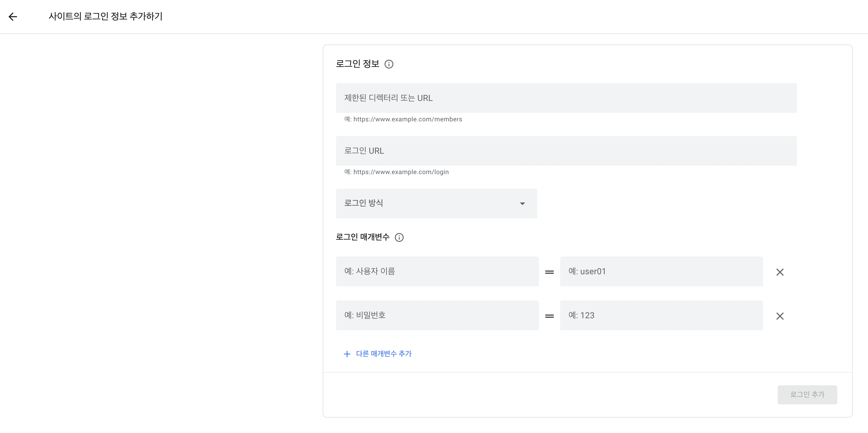Click the hint text https://www.example.com/members

click(x=408, y=119)
